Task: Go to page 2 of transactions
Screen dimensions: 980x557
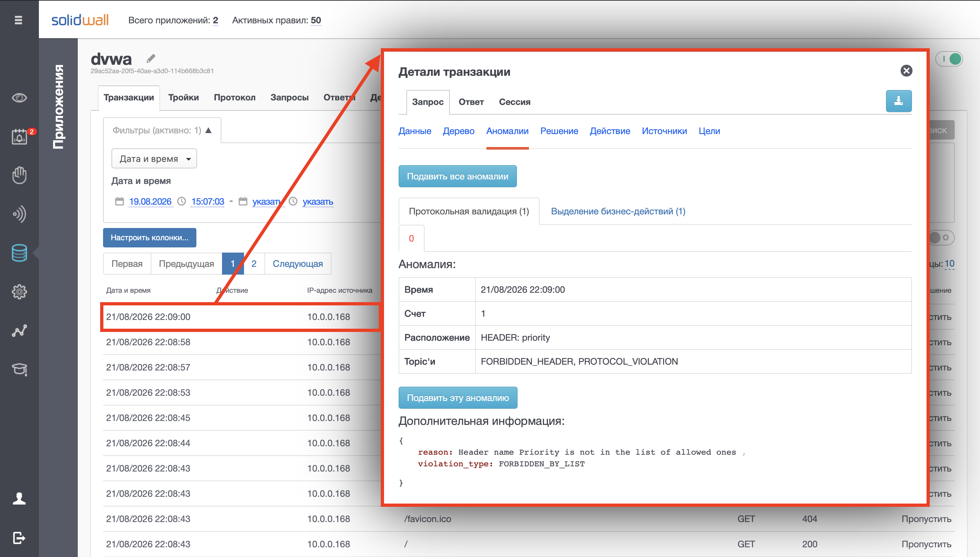Action: point(254,264)
